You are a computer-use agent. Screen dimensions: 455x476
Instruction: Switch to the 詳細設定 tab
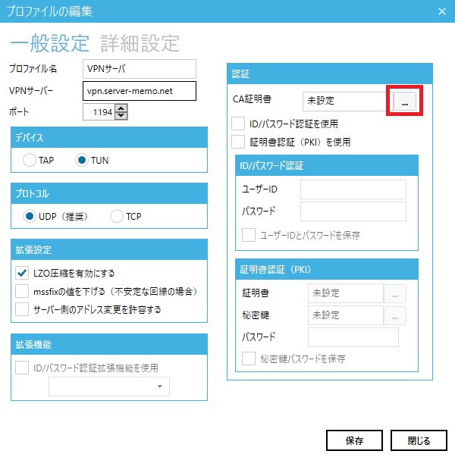coord(140,42)
